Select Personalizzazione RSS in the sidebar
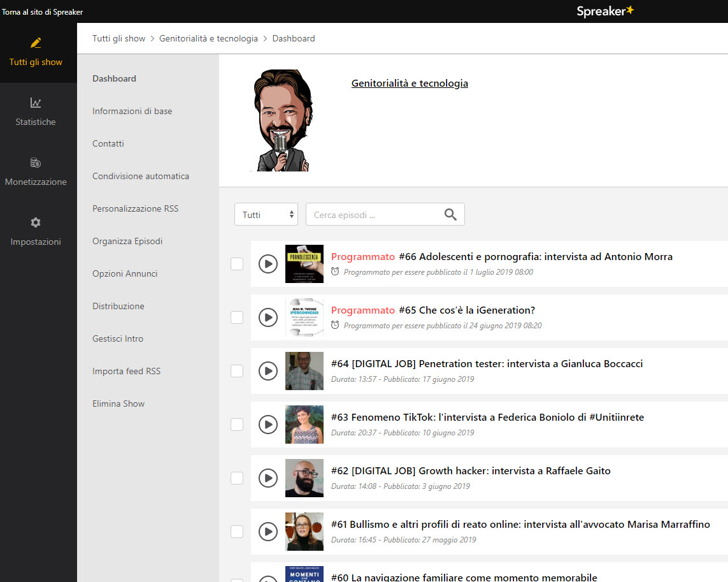728x582 pixels. [136, 208]
